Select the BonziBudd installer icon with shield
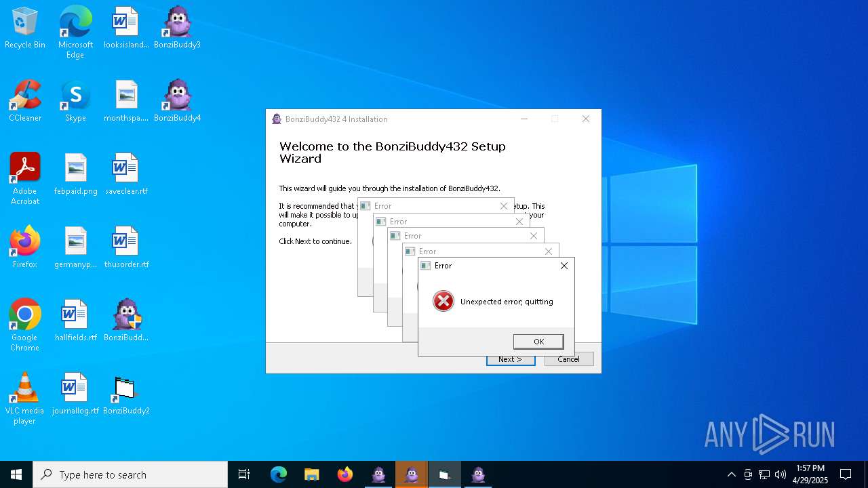 [x=126, y=321]
